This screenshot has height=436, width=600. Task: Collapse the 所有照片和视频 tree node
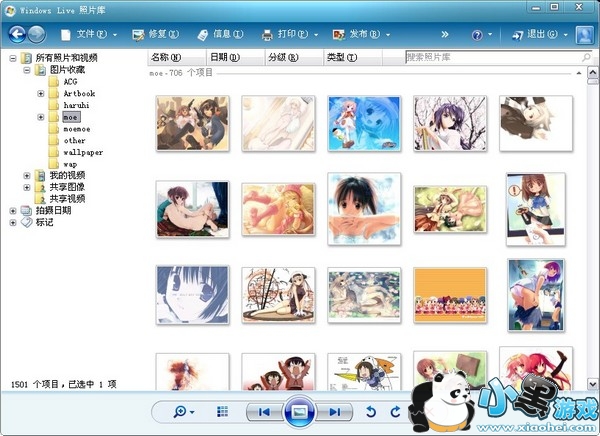(13, 59)
